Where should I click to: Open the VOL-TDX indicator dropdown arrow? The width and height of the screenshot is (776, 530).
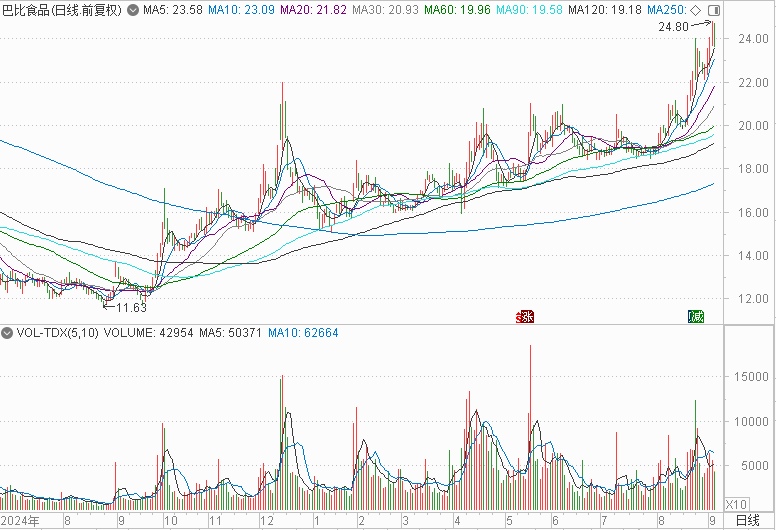coord(7,332)
